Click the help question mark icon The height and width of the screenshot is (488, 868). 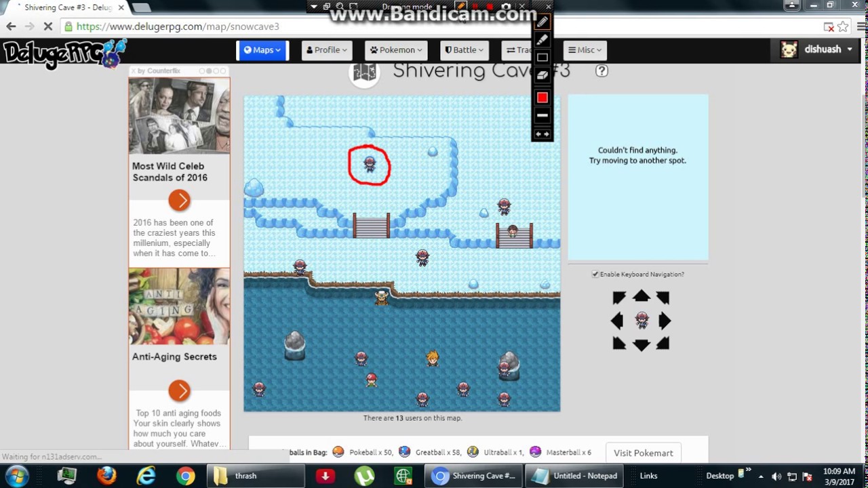(x=601, y=70)
